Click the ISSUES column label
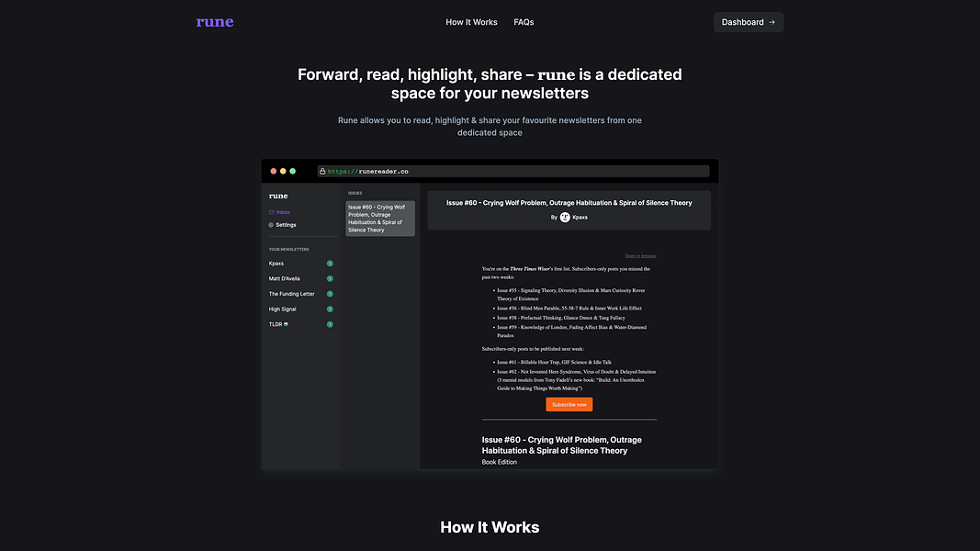The height and width of the screenshot is (551, 980). [x=355, y=193]
